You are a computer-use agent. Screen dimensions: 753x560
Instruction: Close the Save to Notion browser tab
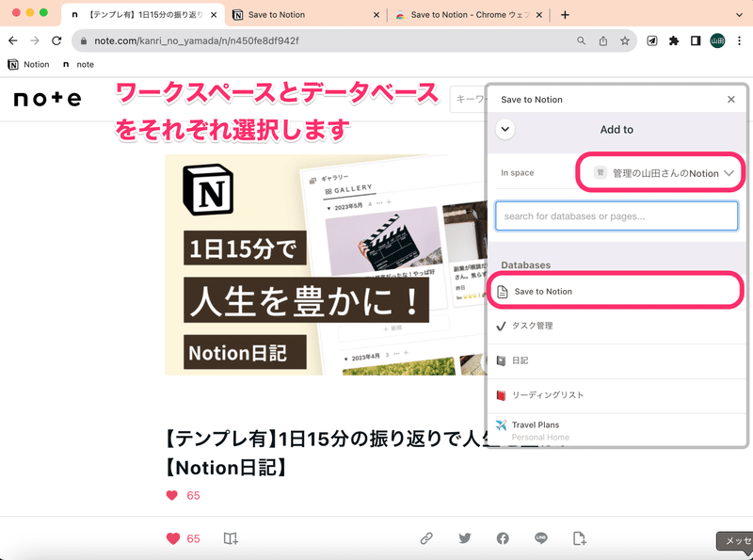[376, 15]
